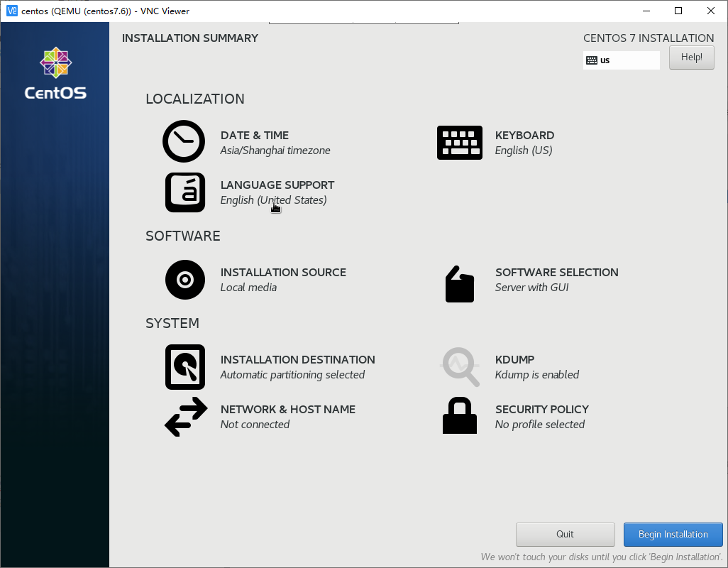
Task: Close the VNC Viewer window
Action: (711, 11)
